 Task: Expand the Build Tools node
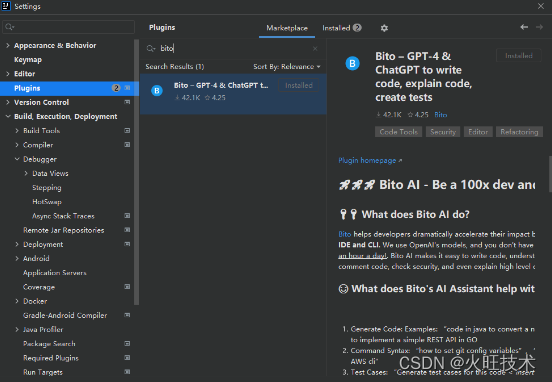pyautogui.click(x=17, y=131)
